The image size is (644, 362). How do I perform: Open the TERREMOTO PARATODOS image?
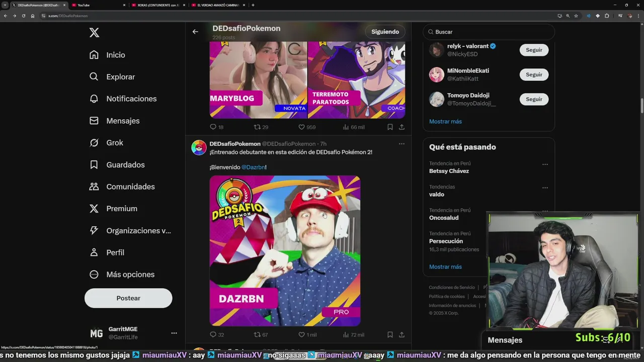(357, 80)
